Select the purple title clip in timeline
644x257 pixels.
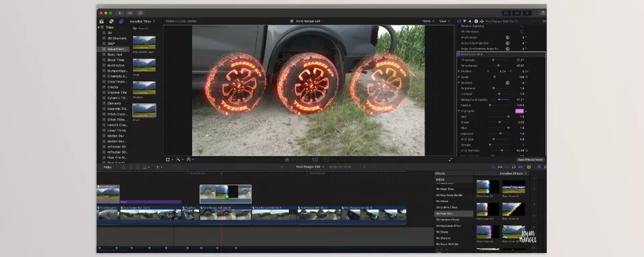click(x=151, y=201)
